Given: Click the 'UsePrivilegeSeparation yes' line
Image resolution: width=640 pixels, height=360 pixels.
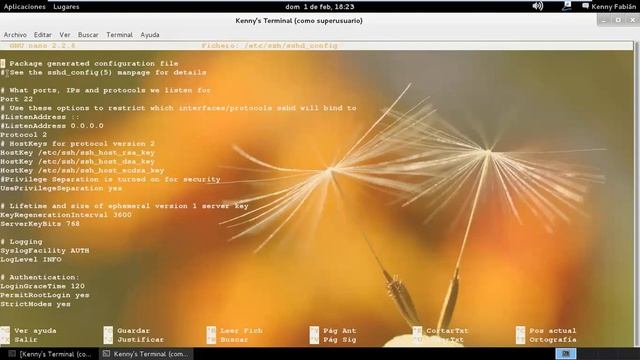Looking at the screenshot, I should click(61, 188).
